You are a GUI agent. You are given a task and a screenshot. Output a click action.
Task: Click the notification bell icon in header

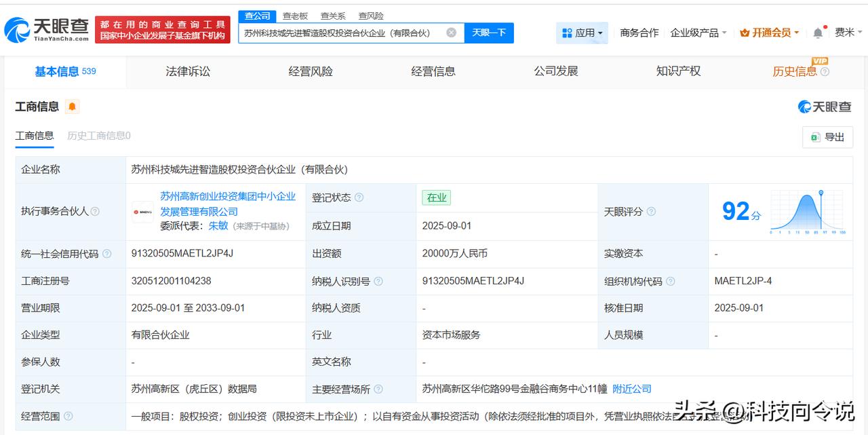pos(818,33)
